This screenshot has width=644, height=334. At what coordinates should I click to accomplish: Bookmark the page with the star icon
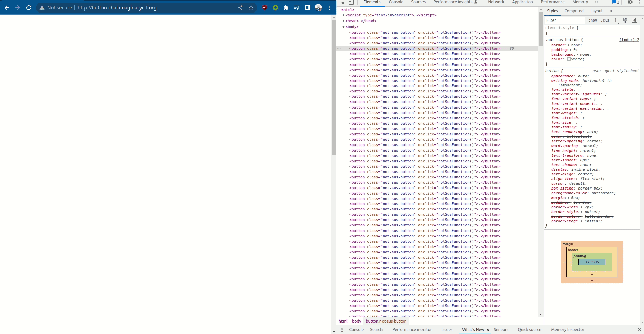click(251, 8)
